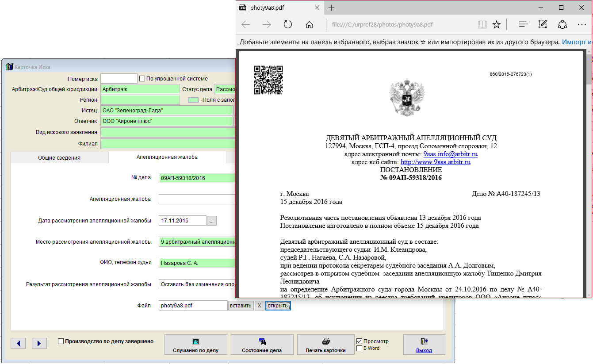Click the Карточка Иска window title icon
Viewport: 593px width, 364px height.
point(9,67)
